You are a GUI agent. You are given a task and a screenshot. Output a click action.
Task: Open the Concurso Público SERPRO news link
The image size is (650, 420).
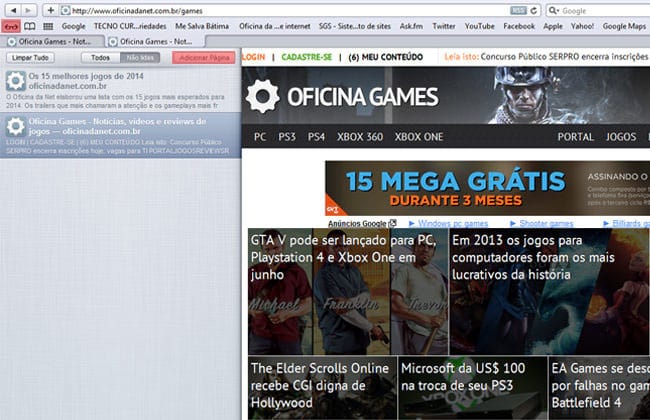(x=564, y=56)
